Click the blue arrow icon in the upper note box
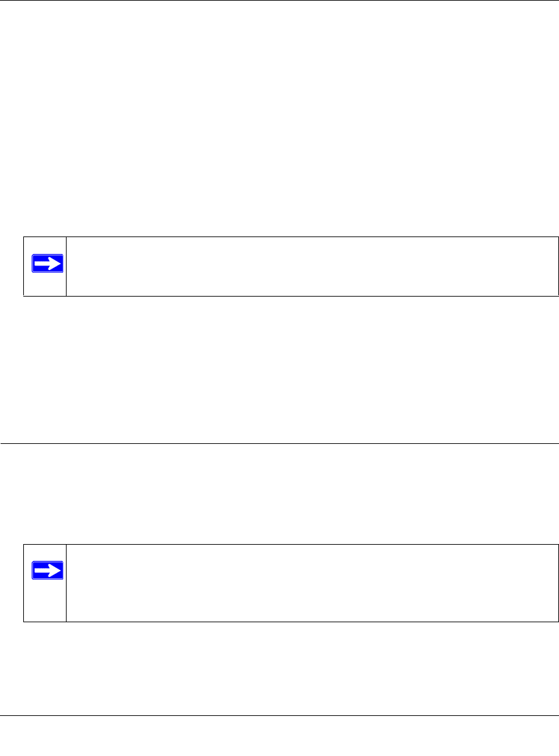 (x=44, y=264)
